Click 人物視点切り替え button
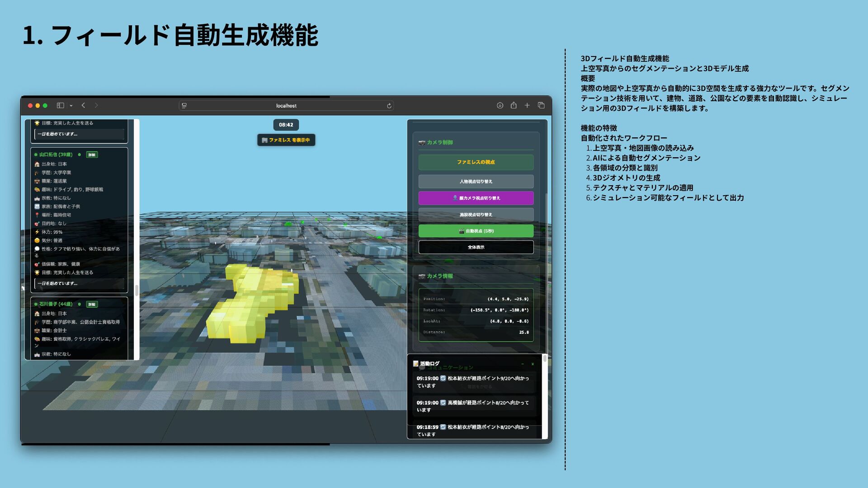The width and height of the screenshot is (868, 488). pos(476,181)
